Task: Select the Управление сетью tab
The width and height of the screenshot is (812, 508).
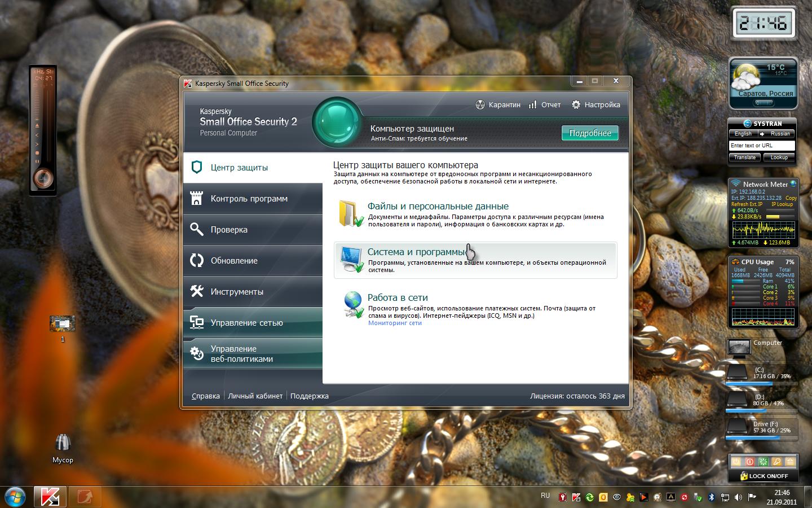Action: coord(253,323)
